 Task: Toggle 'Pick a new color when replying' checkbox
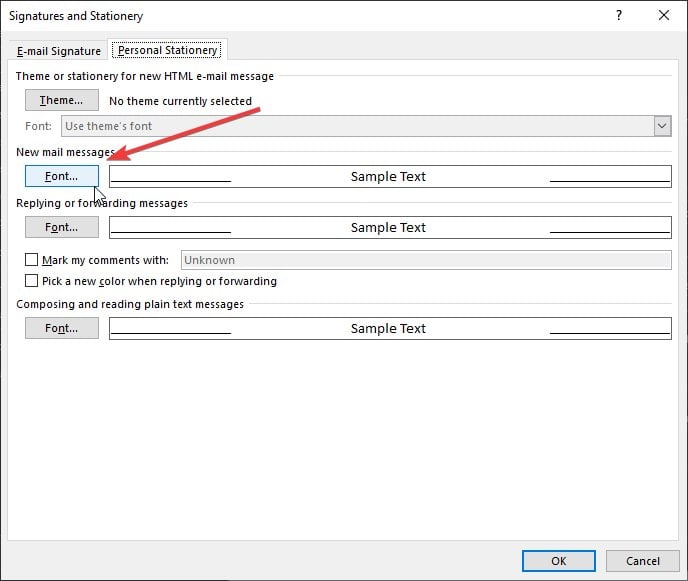[33, 281]
